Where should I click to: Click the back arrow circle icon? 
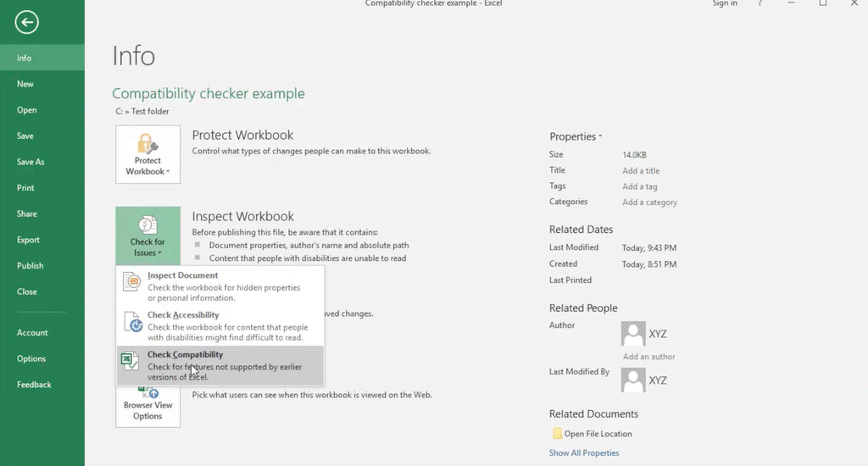click(x=26, y=23)
